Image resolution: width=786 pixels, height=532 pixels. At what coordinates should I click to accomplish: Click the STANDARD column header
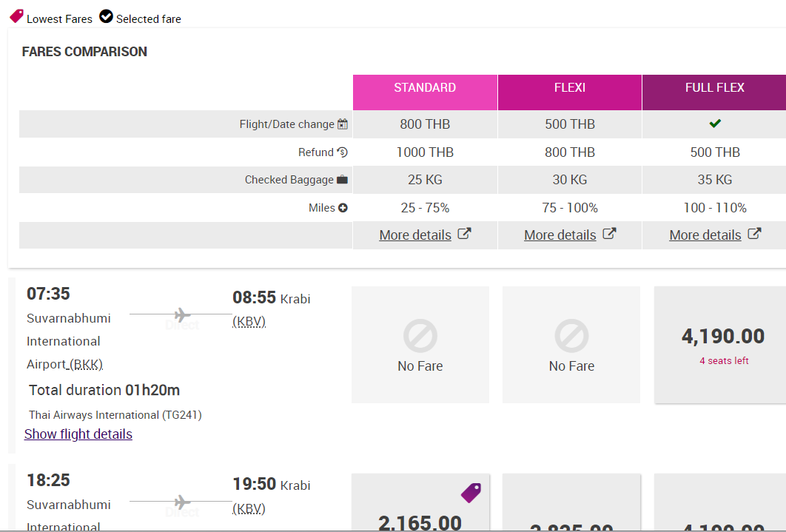[425, 88]
